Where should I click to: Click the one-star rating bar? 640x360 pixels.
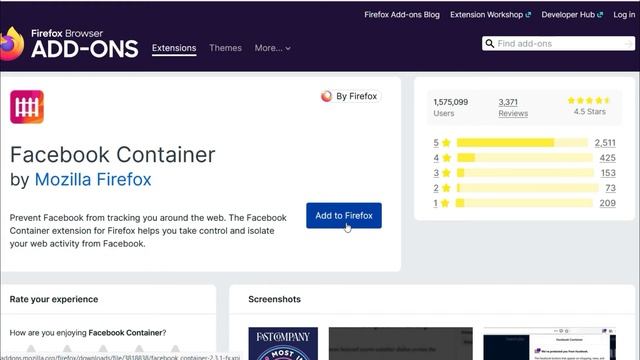[524, 203]
